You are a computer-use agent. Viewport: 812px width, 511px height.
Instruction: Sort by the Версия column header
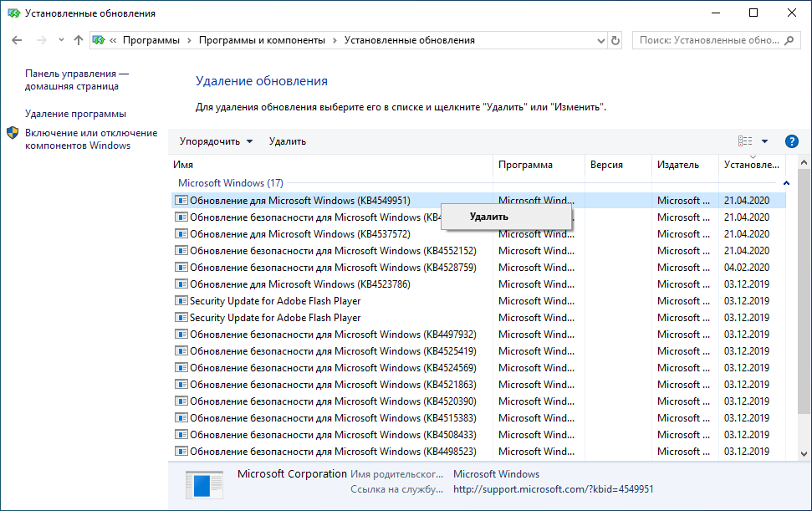click(x=618, y=165)
